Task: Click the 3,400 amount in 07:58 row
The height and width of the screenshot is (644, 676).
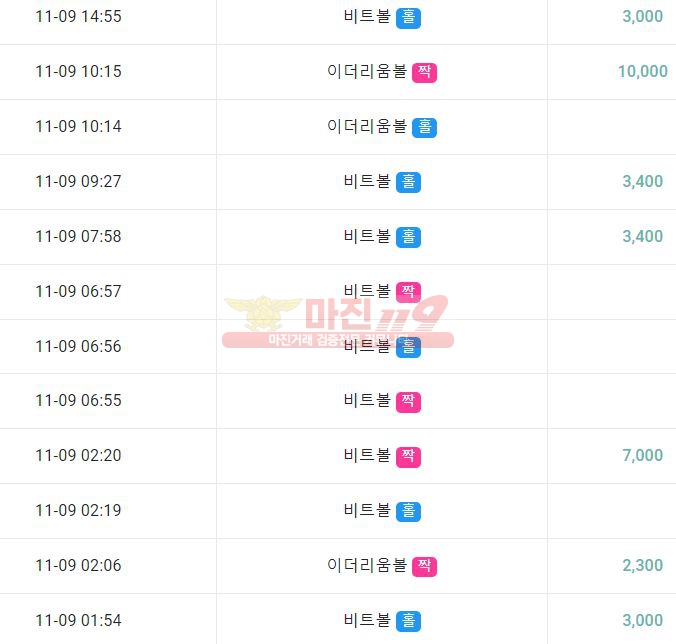Action: pyautogui.click(x=642, y=236)
